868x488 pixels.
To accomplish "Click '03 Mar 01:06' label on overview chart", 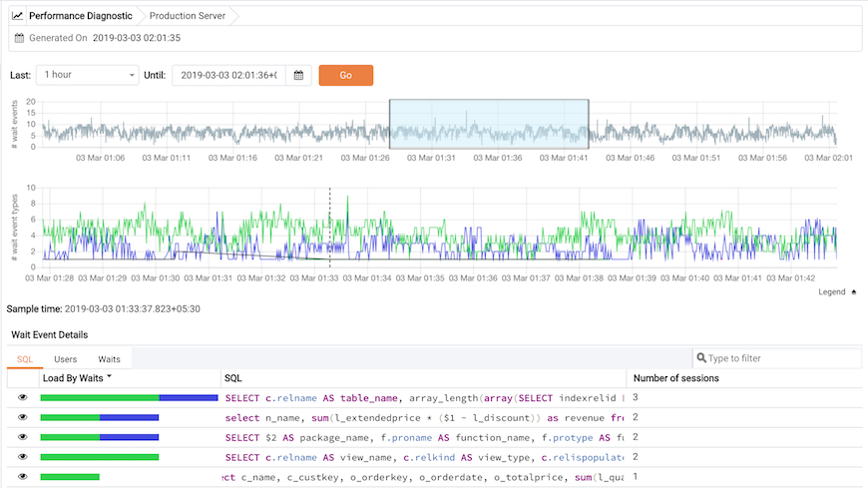I will point(100,158).
